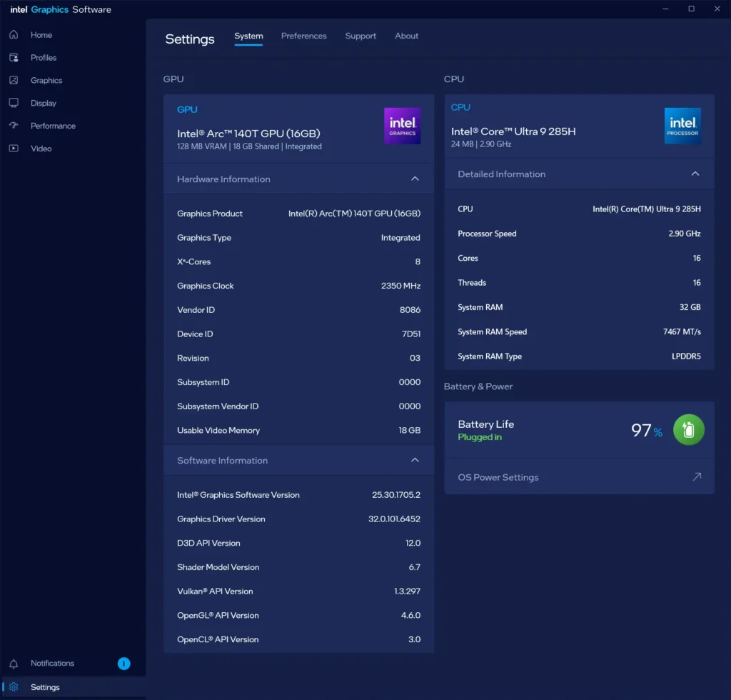Open Video section label

[x=41, y=149]
